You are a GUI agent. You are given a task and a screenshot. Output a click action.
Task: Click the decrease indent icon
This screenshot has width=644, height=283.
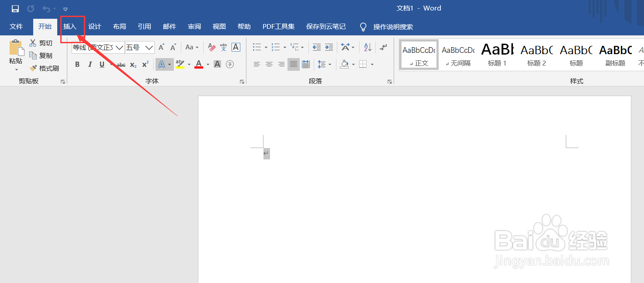click(x=317, y=47)
